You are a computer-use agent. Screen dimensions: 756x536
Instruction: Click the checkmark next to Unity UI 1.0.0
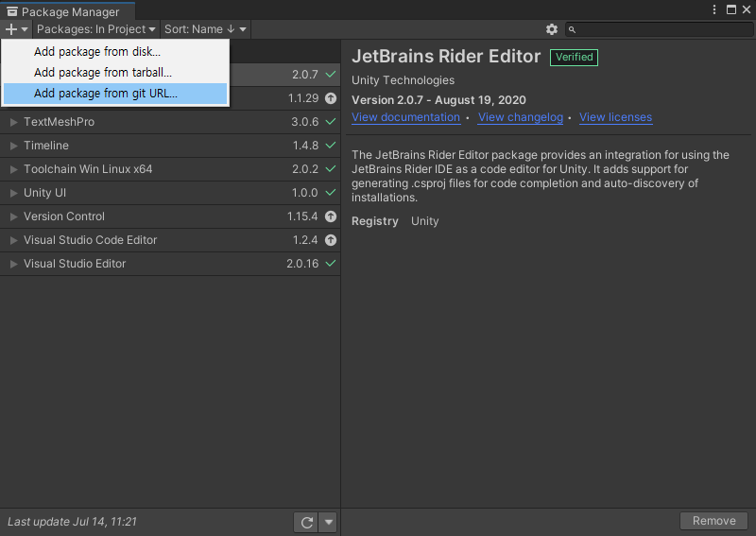[331, 193]
